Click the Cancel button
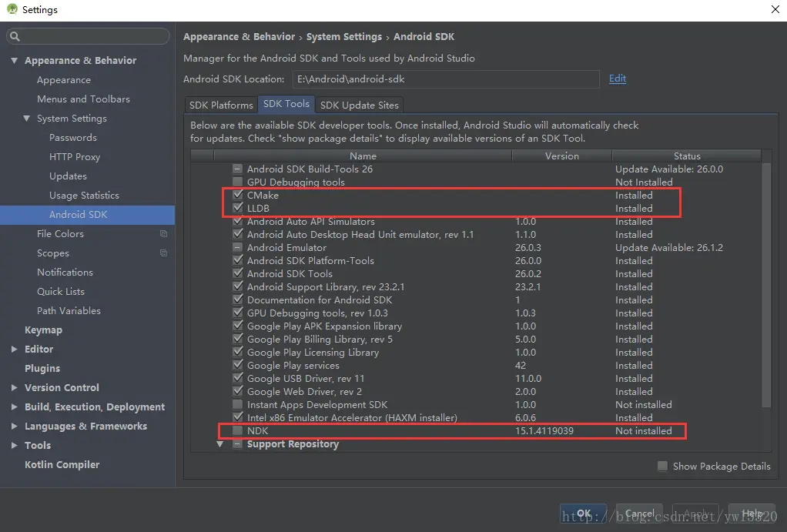The height and width of the screenshot is (532, 787). click(639, 514)
